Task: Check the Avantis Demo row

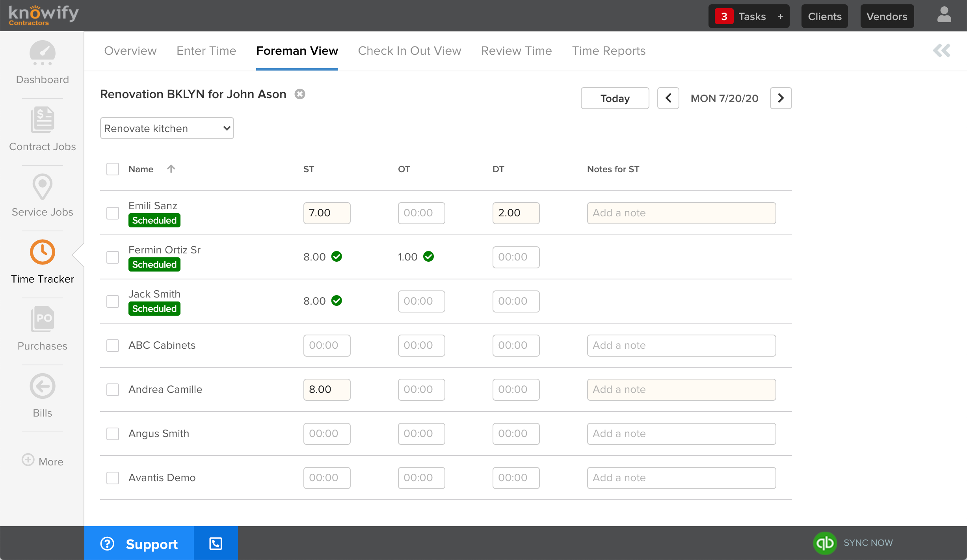Action: coord(113,478)
